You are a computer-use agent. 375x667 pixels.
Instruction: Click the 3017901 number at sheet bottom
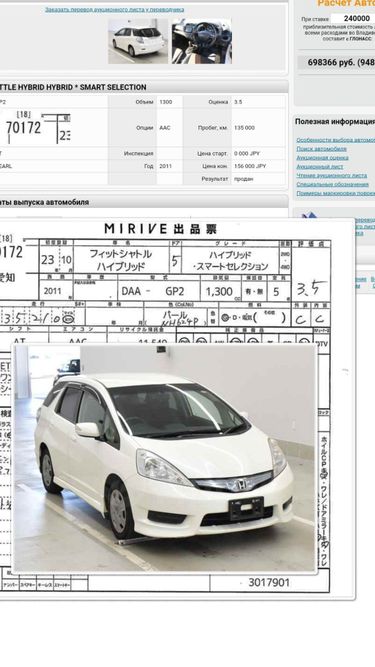click(269, 582)
